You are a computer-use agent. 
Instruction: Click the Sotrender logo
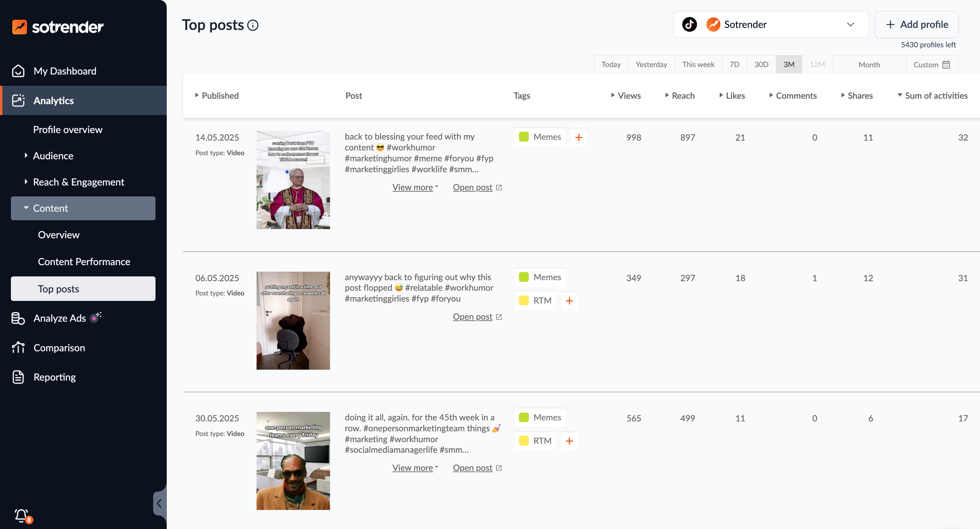pyautogui.click(x=58, y=27)
